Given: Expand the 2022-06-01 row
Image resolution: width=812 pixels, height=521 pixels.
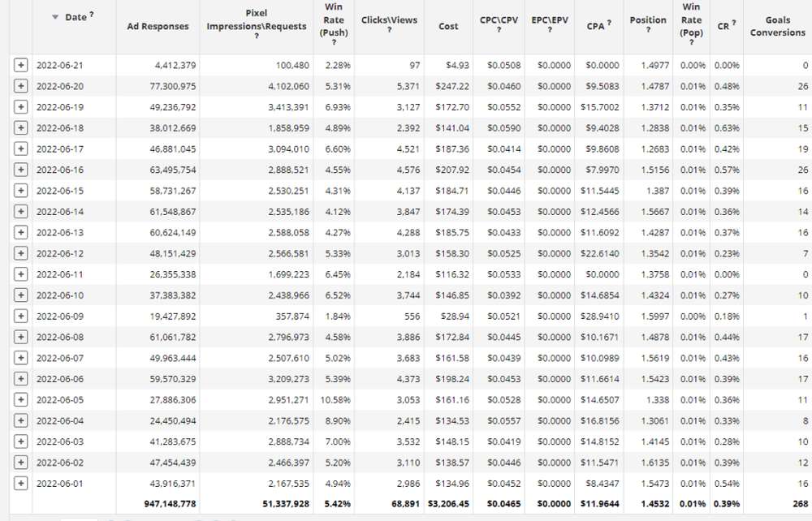Looking at the screenshot, I should point(20,483).
